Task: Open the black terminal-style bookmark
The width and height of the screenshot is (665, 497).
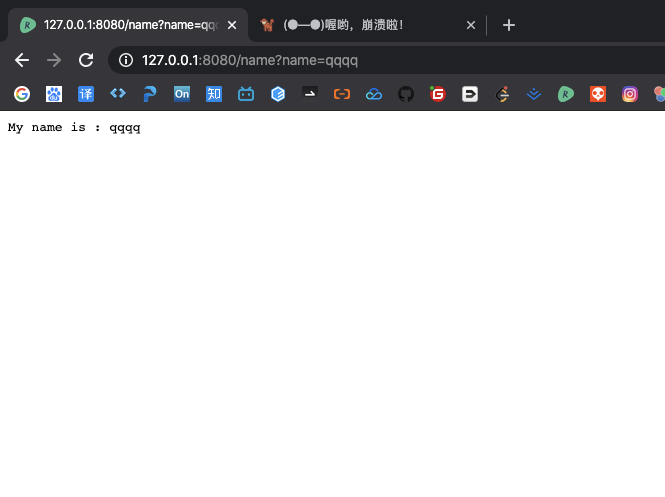Action: pos(310,93)
